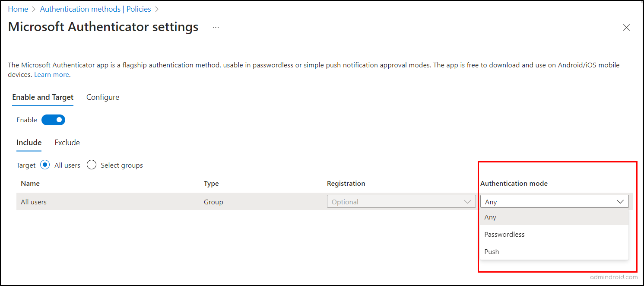Open the Exclude tab
Screen dimensions: 644x286
pyautogui.click(x=67, y=142)
